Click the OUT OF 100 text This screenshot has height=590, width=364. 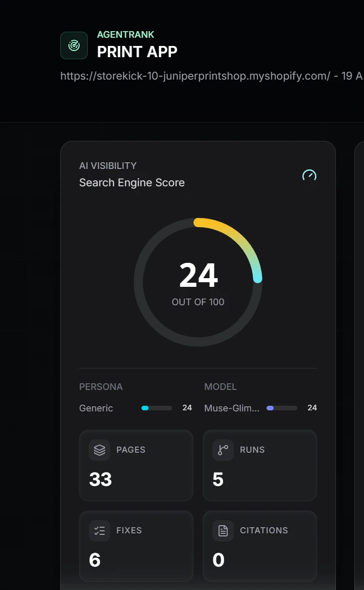pos(198,302)
